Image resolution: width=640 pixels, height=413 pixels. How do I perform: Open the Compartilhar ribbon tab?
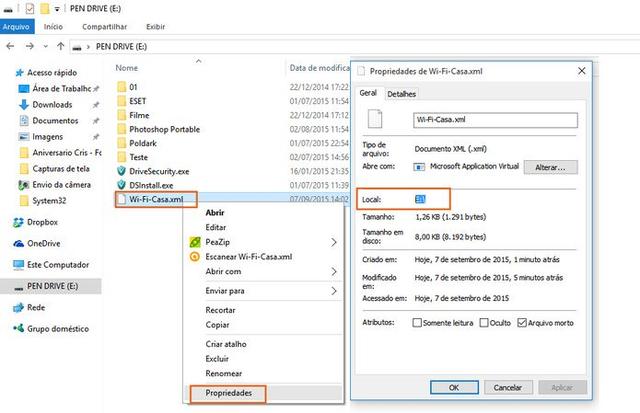104,27
